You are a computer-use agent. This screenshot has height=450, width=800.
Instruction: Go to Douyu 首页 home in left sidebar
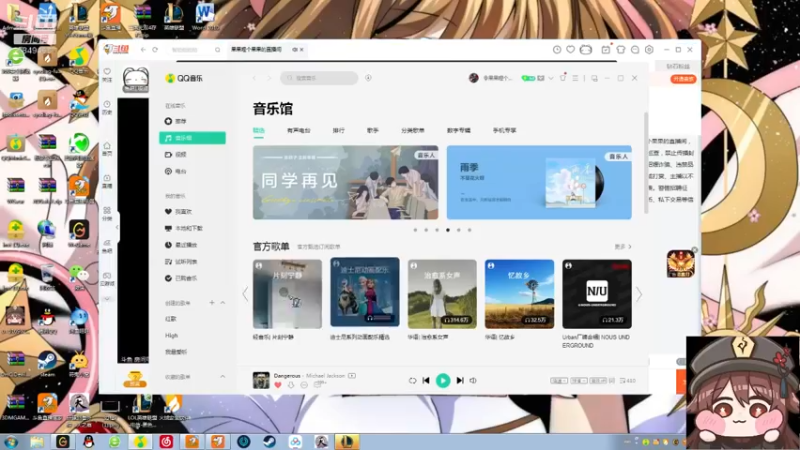[x=107, y=148]
